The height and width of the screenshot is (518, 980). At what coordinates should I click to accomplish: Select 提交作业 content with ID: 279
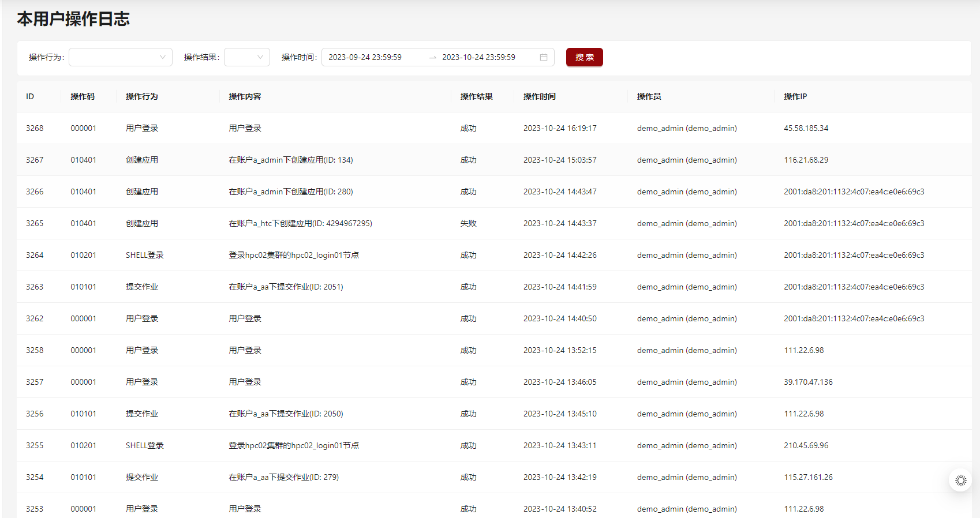(x=283, y=477)
